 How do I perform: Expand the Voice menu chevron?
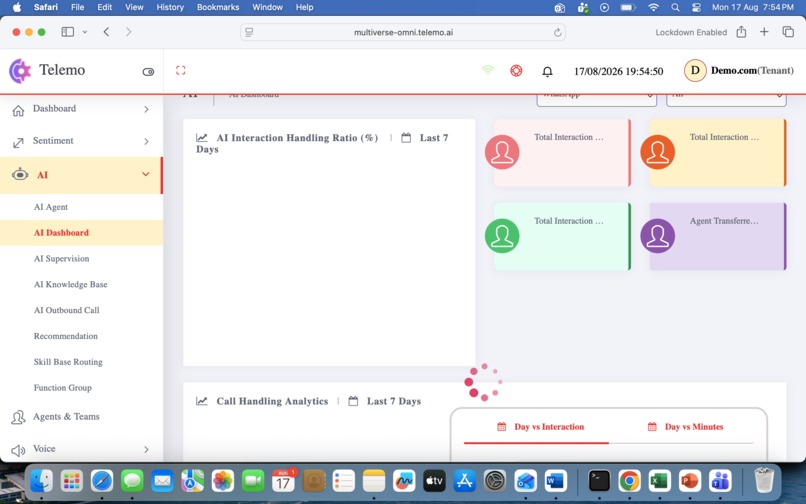146,449
